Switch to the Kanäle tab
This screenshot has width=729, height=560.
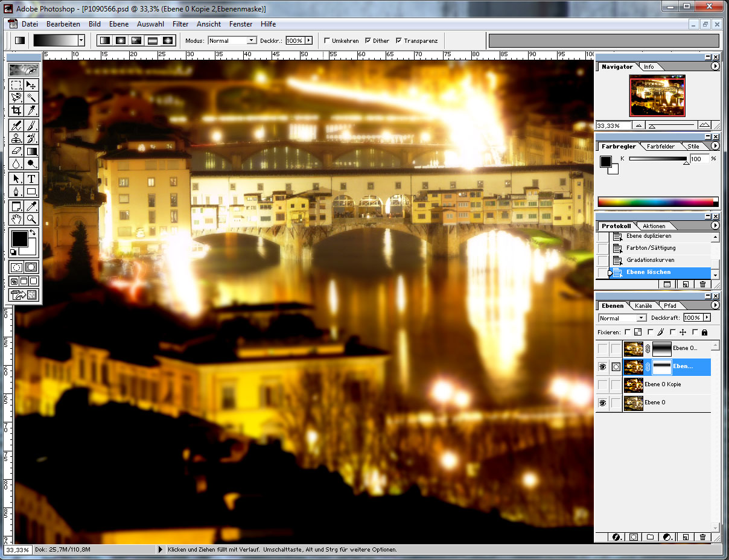click(643, 305)
